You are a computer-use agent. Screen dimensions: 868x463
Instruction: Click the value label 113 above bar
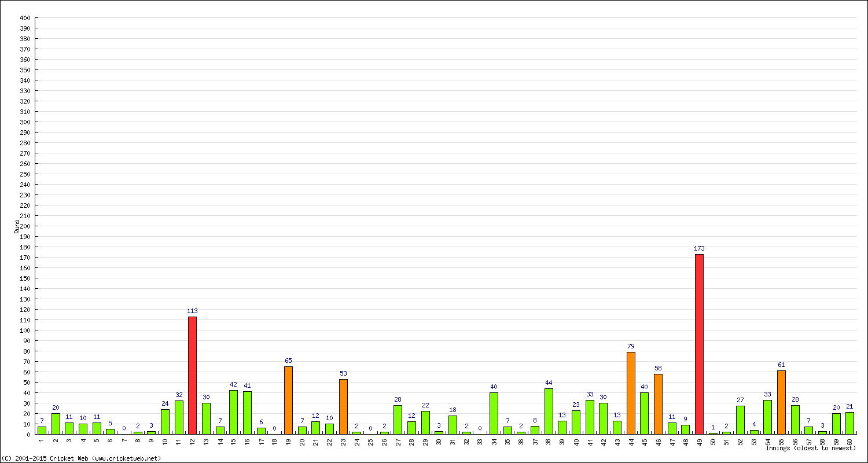click(x=192, y=311)
